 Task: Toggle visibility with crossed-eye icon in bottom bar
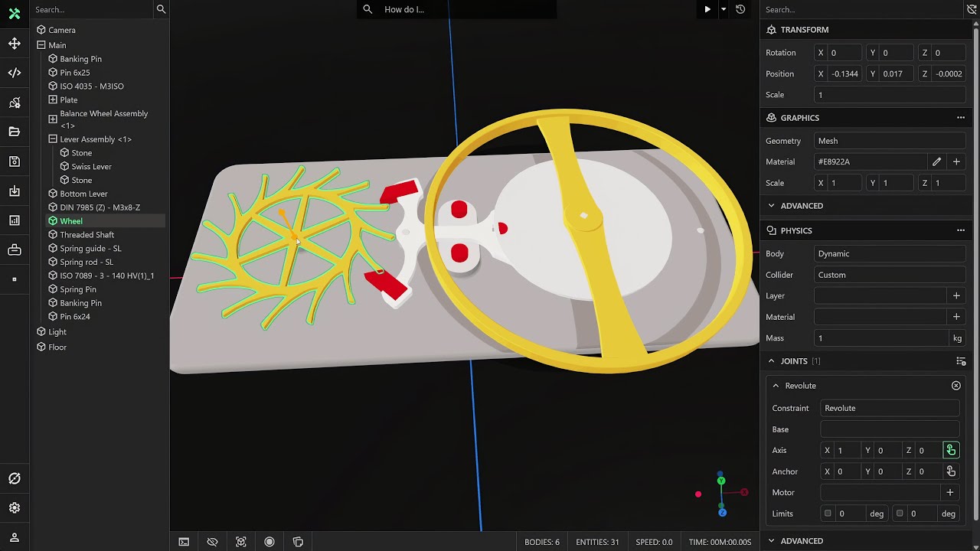pyautogui.click(x=212, y=542)
